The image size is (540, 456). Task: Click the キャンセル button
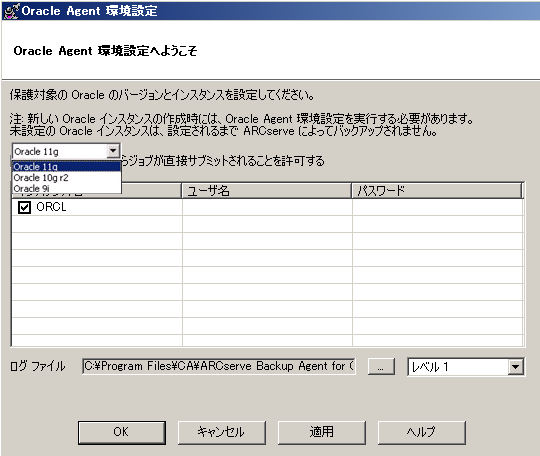(x=221, y=432)
